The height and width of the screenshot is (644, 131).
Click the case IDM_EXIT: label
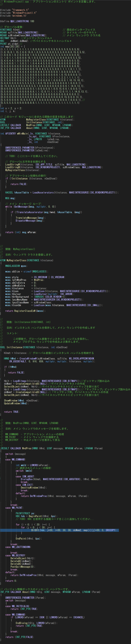(x=25, y=485)
